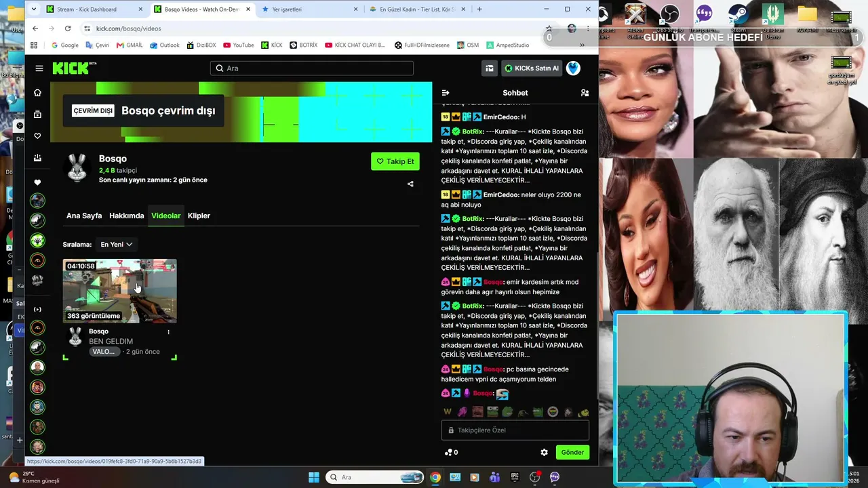This screenshot has width=868, height=488.
Task: Open the Kick hamburger sidebar menu
Action: pyautogui.click(x=39, y=68)
